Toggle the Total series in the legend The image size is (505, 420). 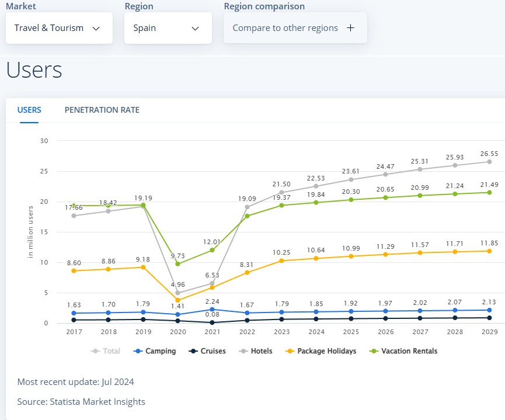(x=106, y=351)
